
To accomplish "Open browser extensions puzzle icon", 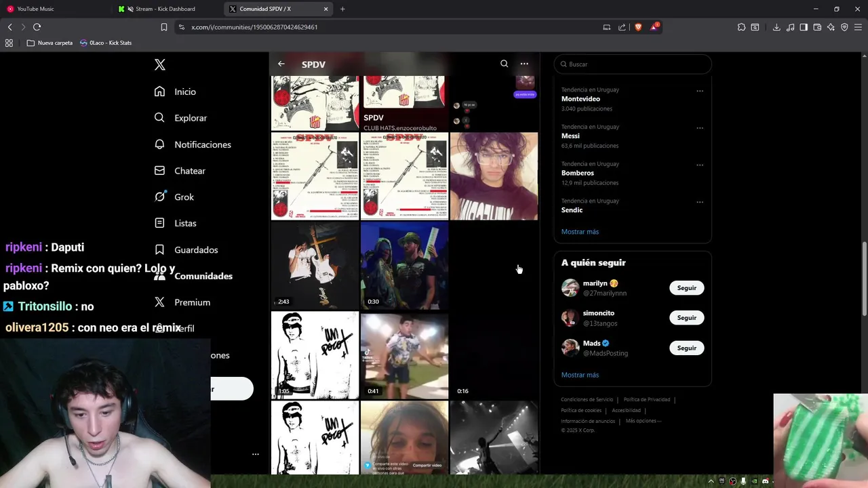I will pyautogui.click(x=741, y=27).
